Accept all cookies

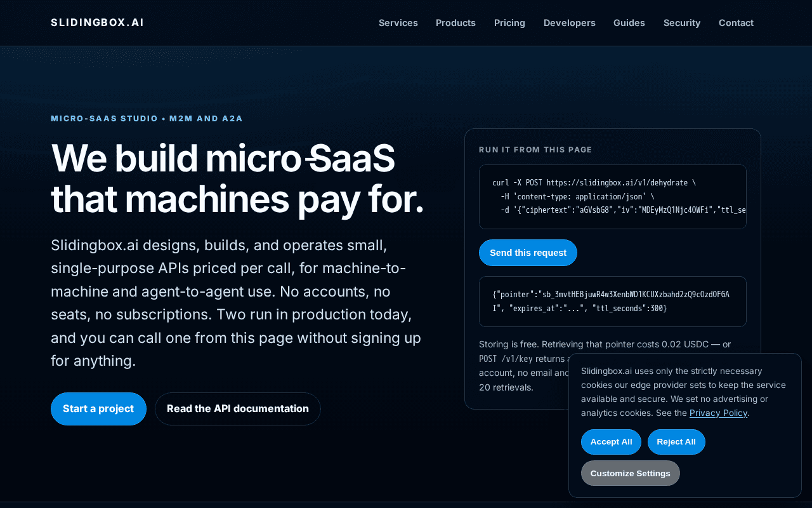coord(611,442)
